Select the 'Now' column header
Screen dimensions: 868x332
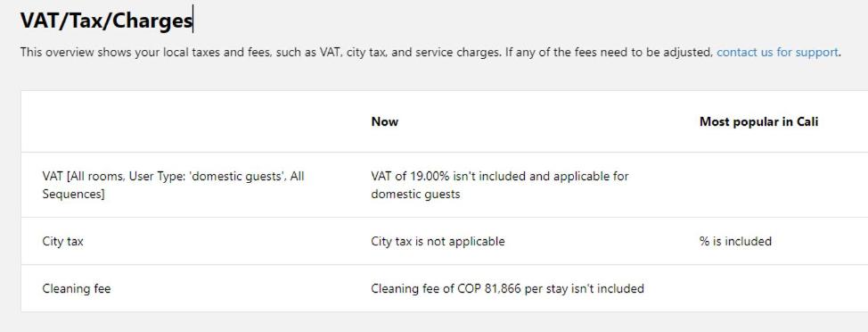click(x=385, y=121)
